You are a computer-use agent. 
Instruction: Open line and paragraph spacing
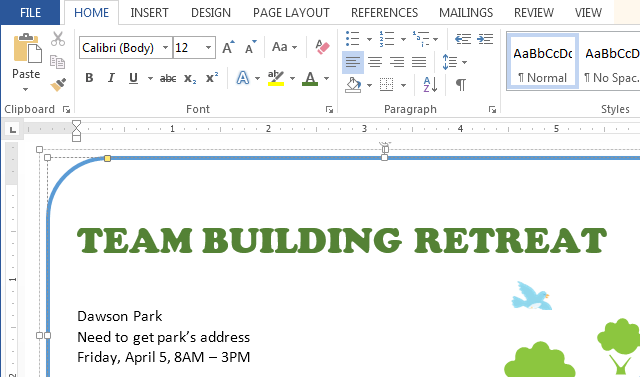(450, 62)
